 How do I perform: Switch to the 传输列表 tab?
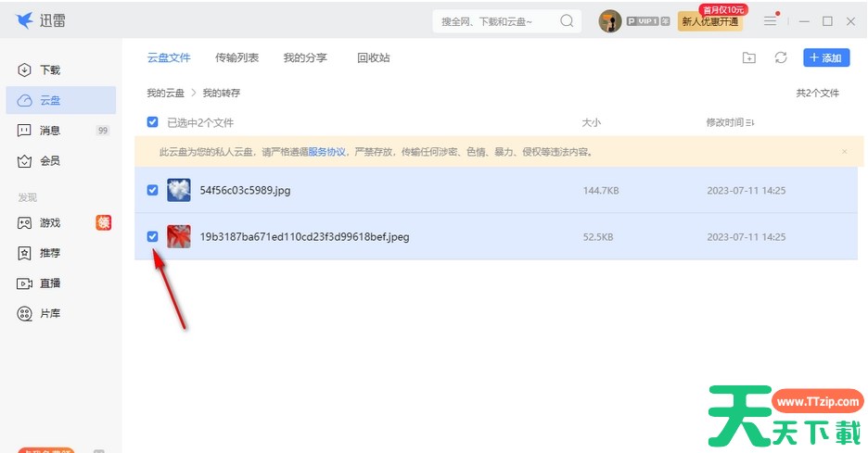236,57
